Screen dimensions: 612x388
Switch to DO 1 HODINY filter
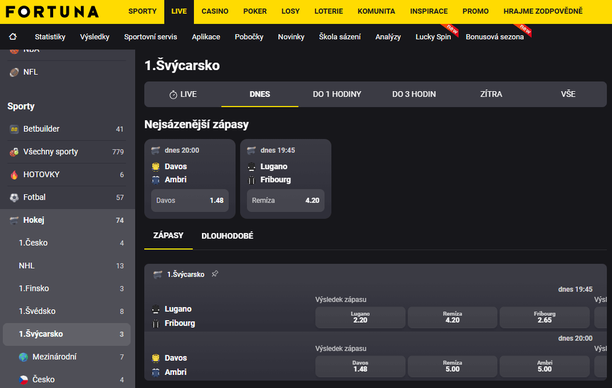click(337, 94)
